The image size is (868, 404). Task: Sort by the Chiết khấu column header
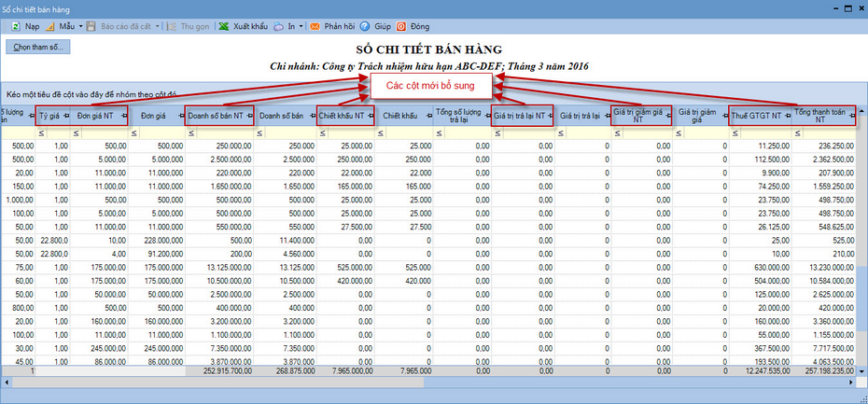tap(399, 115)
